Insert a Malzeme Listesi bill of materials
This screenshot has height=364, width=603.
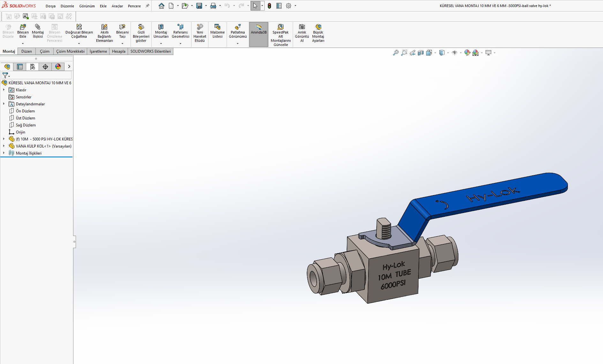point(217,31)
